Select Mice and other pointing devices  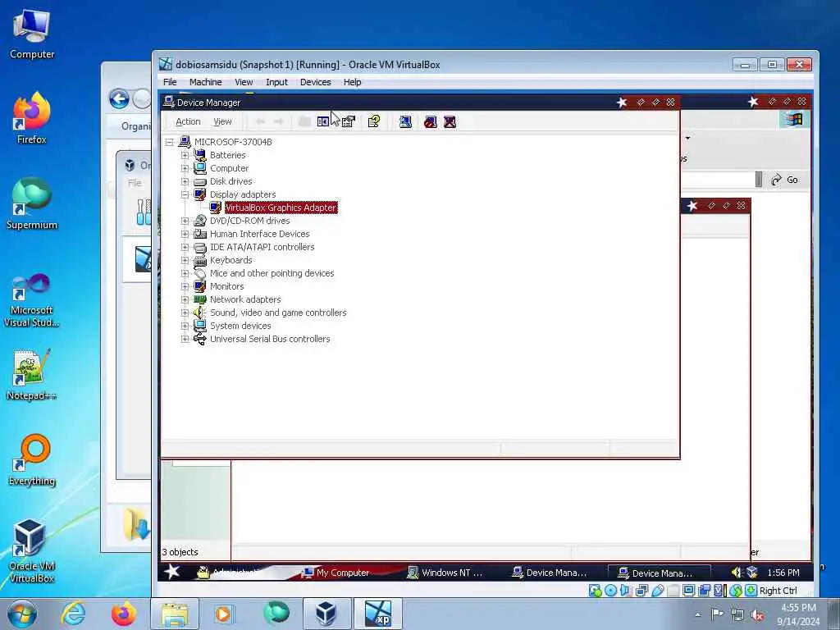click(x=272, y=273)
